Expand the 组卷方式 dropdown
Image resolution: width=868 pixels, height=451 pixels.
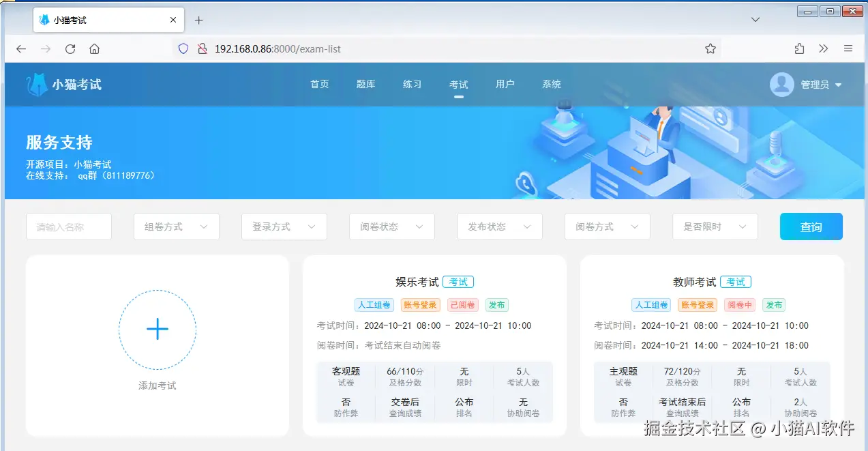tap(177, 227)
